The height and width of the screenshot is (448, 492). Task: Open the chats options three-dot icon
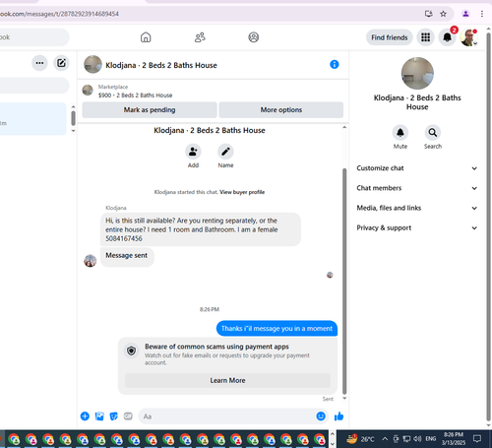[x=39, y=63]
